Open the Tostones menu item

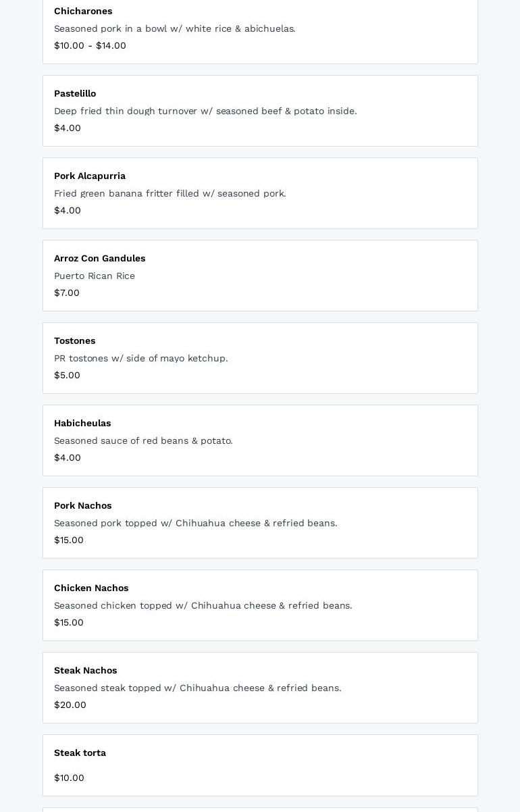[x=74, y=341]
